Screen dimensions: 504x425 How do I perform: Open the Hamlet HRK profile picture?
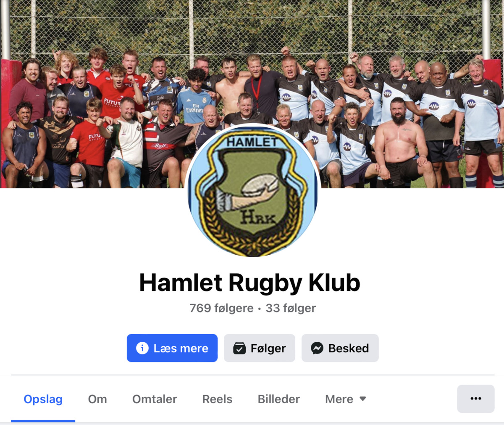[252, 191]
